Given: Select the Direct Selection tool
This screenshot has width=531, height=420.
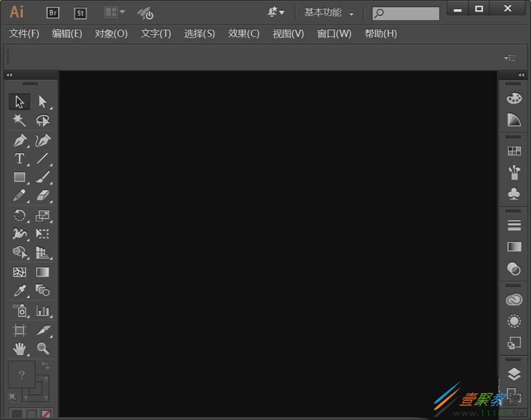Looking at the screenshot, I should point(42,101).
